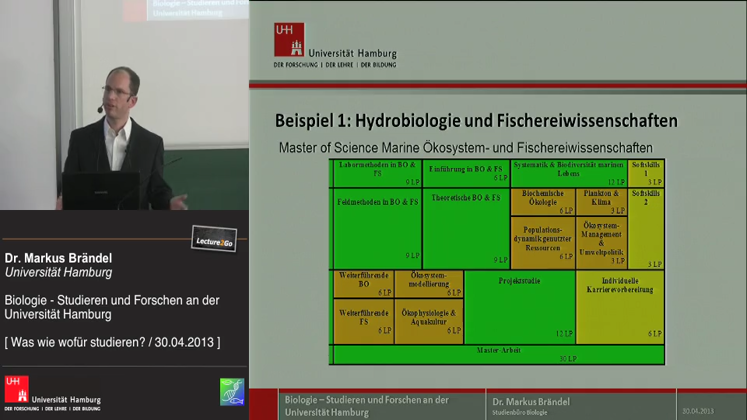Select the Softskills 2 module box
The height and width of the screenshot is (420, 747).
point(647,228)
